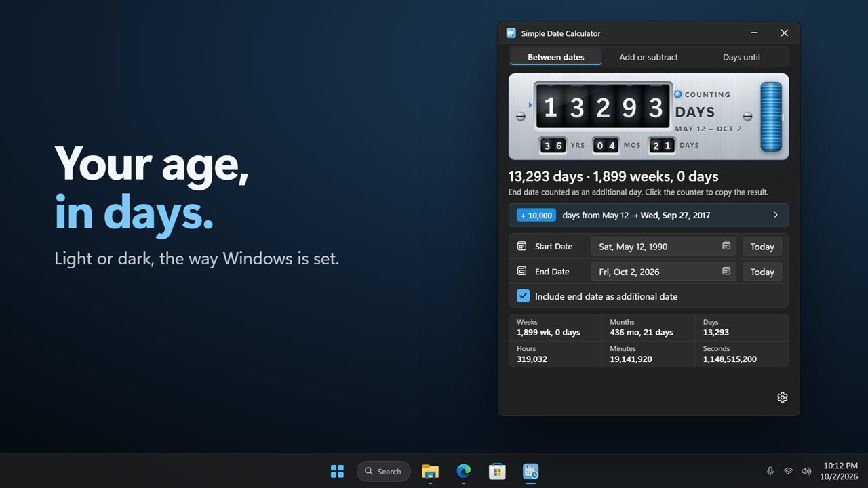Click the blue ribbed roller on the counter
The height and width of the screenshot is (488, 868).
coord(771,117)
